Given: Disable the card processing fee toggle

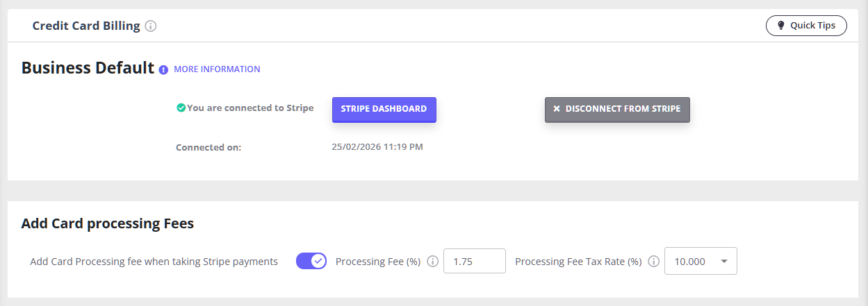Looking at the screenshot, I should pos(311,261).
